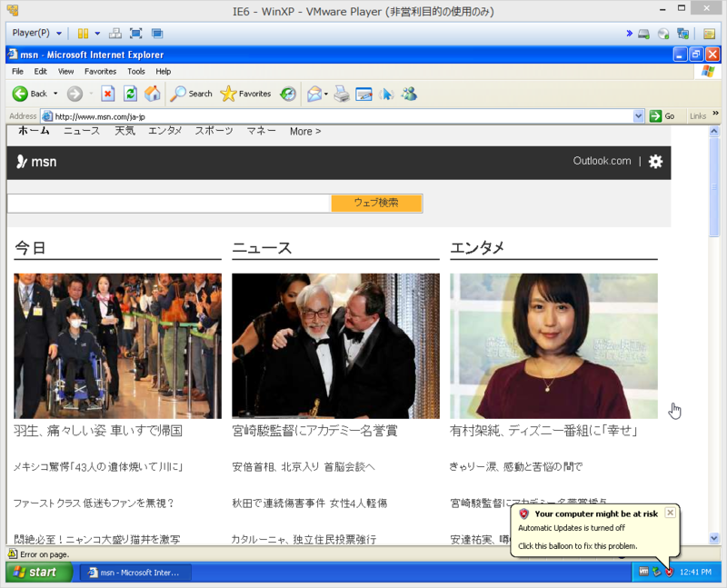727x588 pixels.
Task: Click the スポーツ navigation tab
Action: [x=214, y=131]
